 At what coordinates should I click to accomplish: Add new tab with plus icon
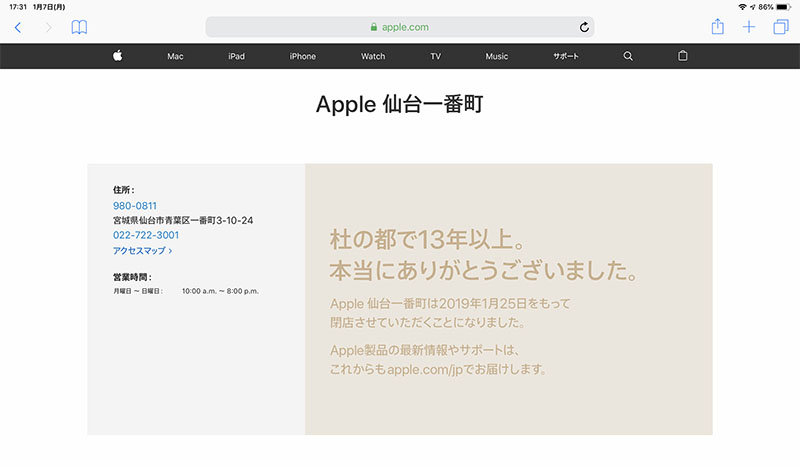pos(748,27)
